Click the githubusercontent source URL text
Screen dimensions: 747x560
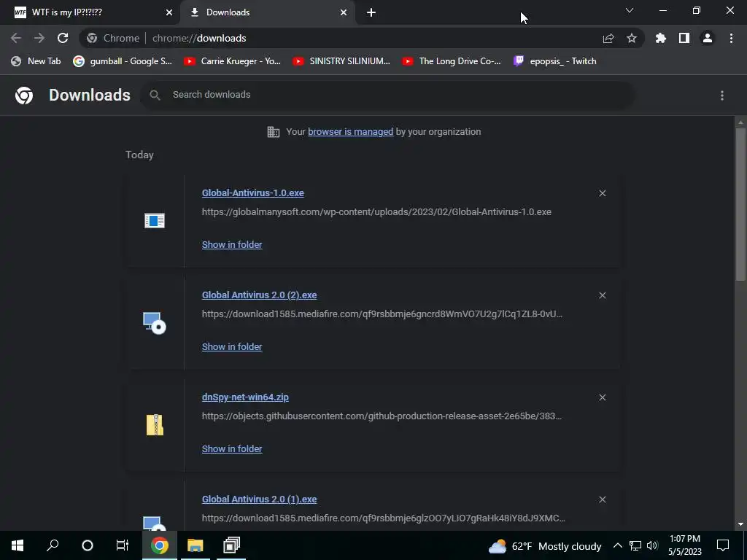point(382,416)
